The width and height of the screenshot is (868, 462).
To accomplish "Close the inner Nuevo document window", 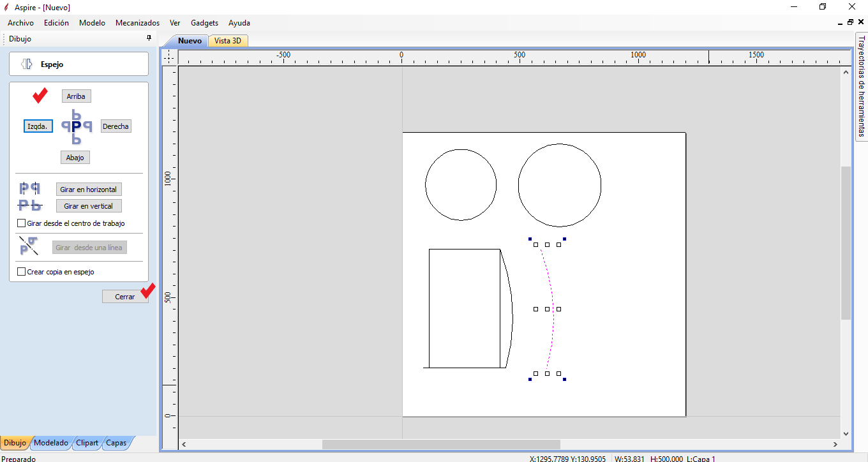I will (860, 23).
